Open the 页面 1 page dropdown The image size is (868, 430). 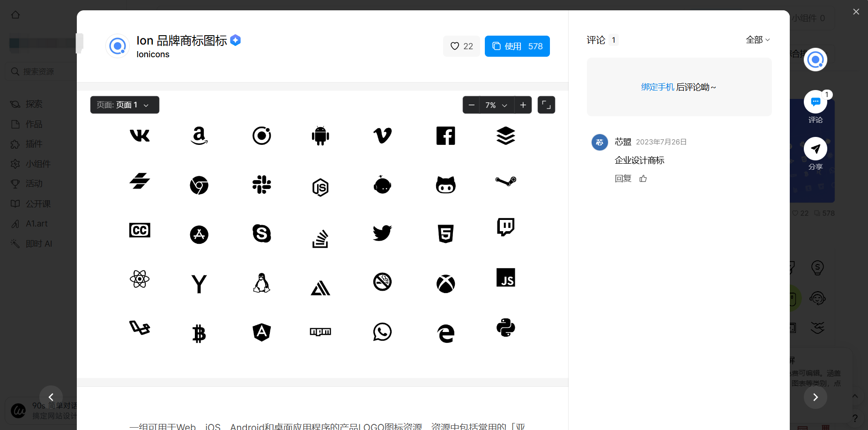[x=125, y=105]
